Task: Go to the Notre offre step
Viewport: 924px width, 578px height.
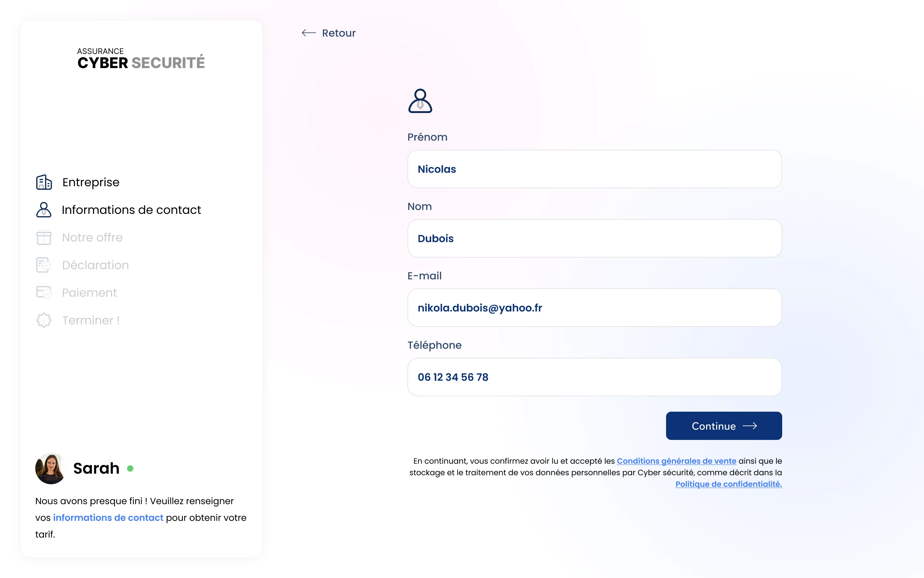Action: [x=80, y=237]
